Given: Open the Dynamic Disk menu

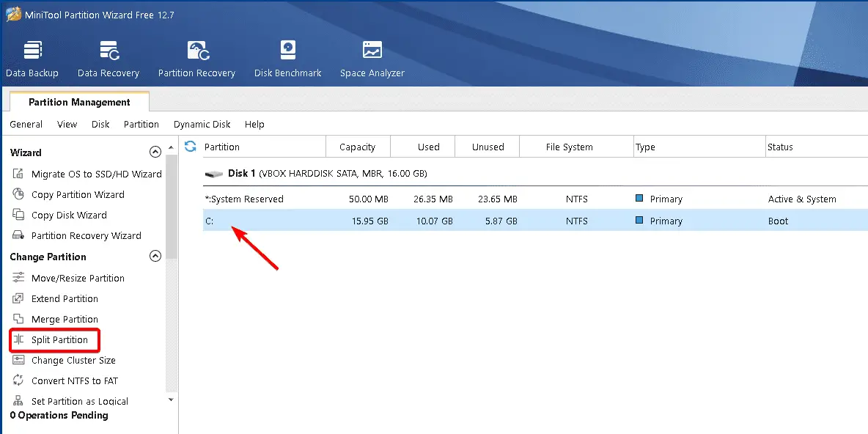Looking at the screenshot, I should (202, 124).
